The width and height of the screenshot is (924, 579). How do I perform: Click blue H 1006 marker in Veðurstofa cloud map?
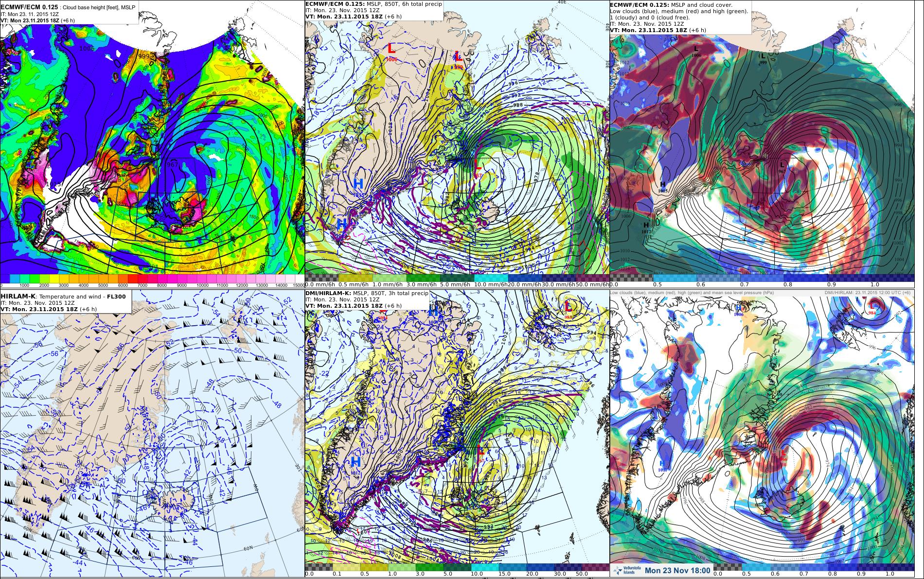pyautogui.click(x=739, y=310)
